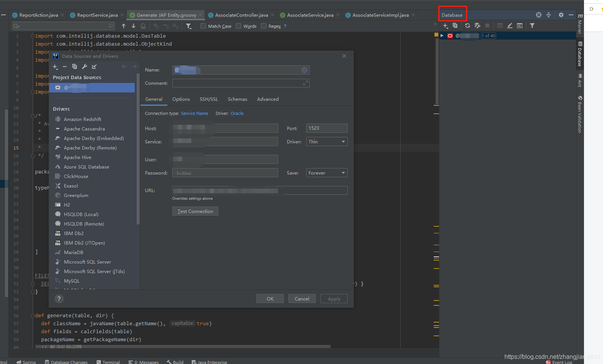Switch to the Options tab
This screenshot has width=603, height=364.
coord(181,99)
